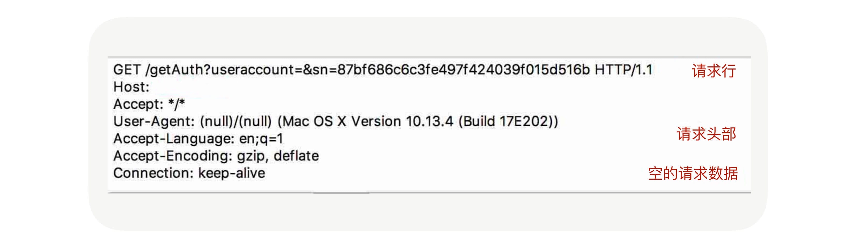The height and width of the screenshot is (244, 868).
Task: Click the deflate encoding value
Action: pos(296,156)
